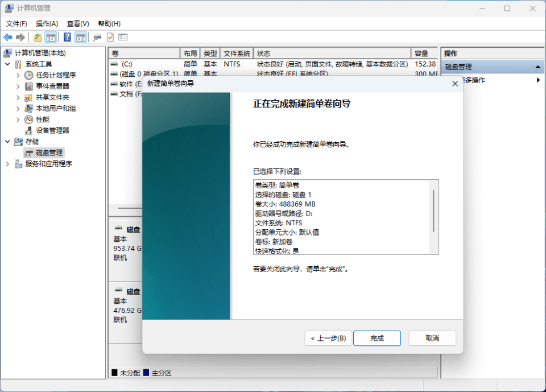Click the 152.38 capacity cell of C:

(425, 64)
